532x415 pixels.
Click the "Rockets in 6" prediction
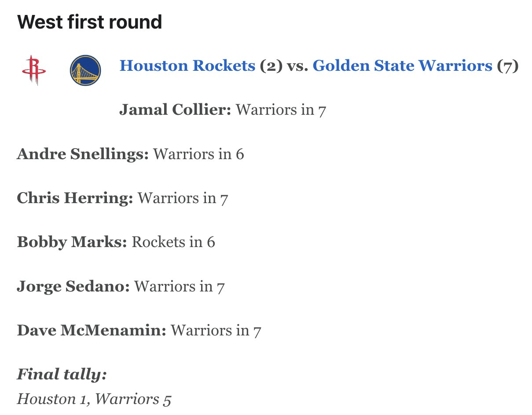[173, 242]
